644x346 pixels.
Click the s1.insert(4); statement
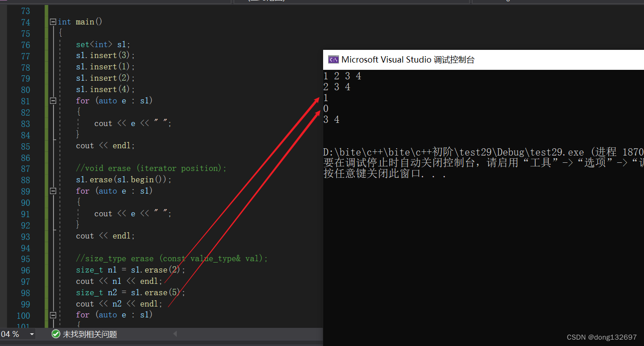[x=106, y=89]
